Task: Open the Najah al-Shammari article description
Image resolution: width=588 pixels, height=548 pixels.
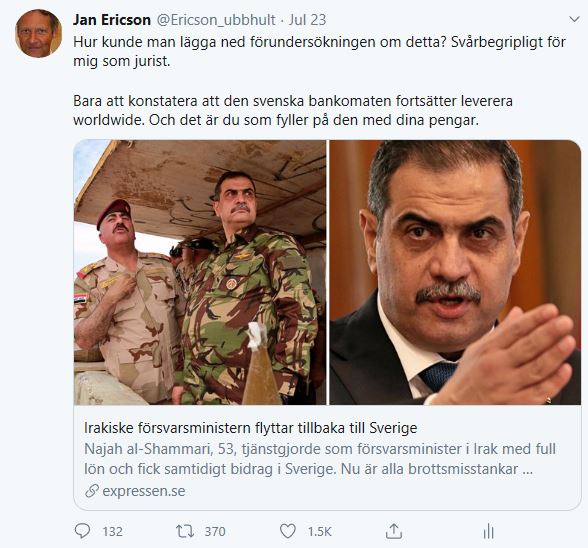Action: click(x=320, y=459)
